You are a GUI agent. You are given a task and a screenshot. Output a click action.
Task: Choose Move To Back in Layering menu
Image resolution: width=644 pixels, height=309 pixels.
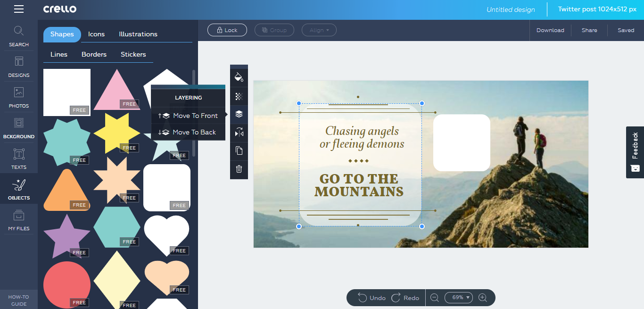188,132
